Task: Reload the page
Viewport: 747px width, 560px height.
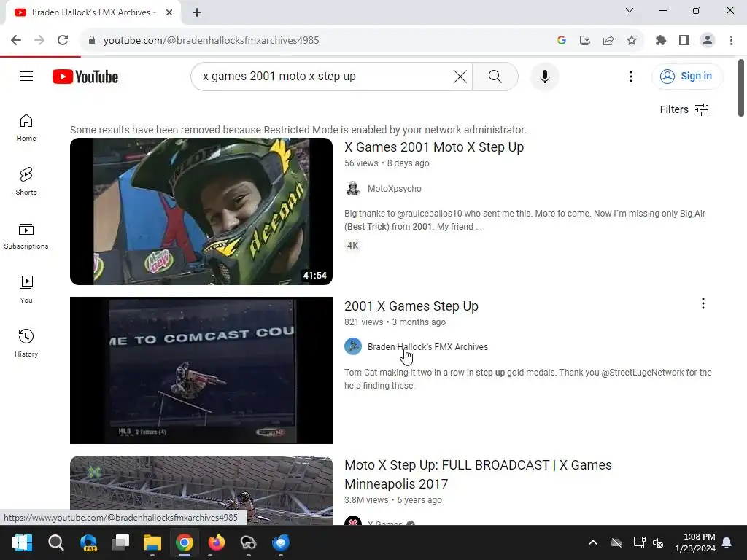Action: pyautogui.click(x=63, y=40)
